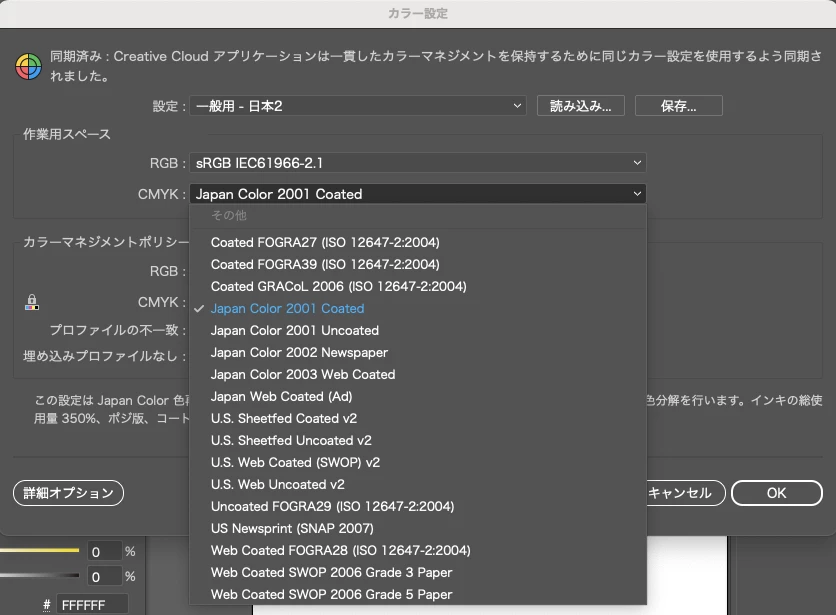Click the black percentage value field
This screenshot has height=615, width=836.
click(x=104, y=577)
